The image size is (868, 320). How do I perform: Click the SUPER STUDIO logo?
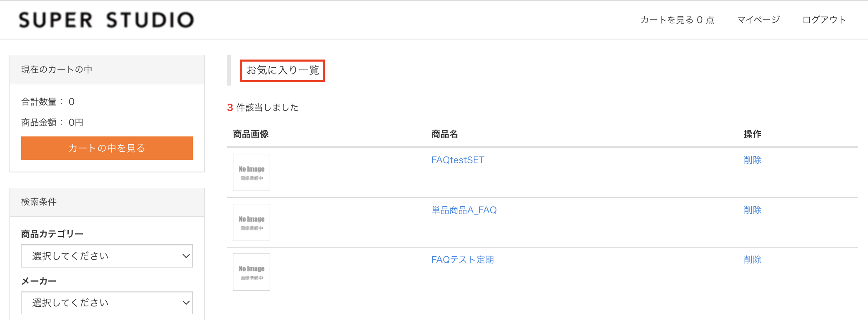point(106,20)
